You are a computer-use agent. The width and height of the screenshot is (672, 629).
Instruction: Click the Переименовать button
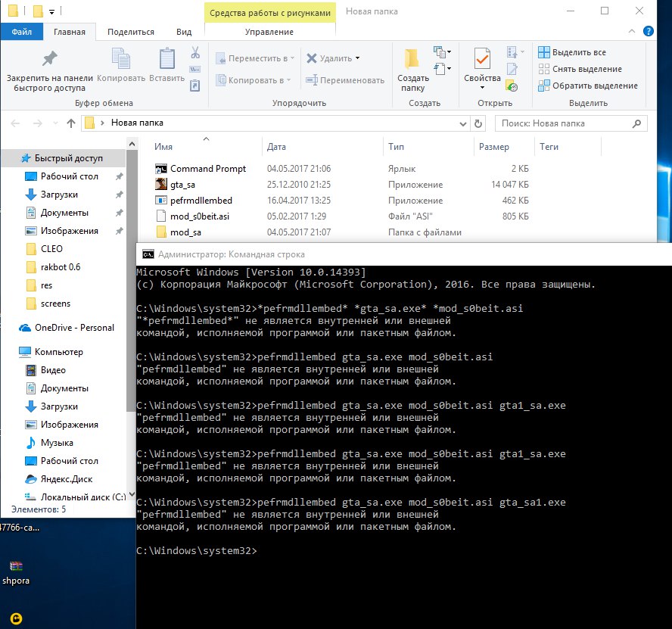[345, 80]
